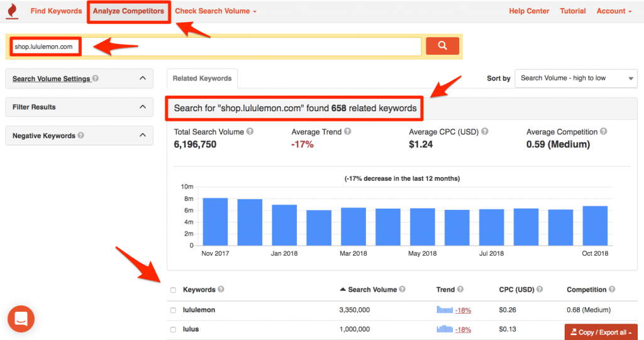Click help icon next to Average Competition
Image resolution: width=644 pixels, height=340 pixels.
tap(603, 131)
